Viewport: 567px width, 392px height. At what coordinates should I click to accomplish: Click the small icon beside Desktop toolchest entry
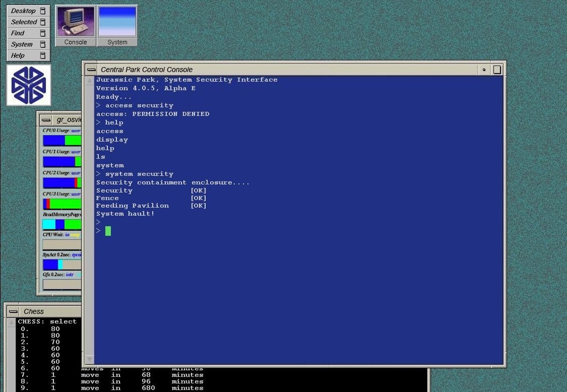point(43,11)
